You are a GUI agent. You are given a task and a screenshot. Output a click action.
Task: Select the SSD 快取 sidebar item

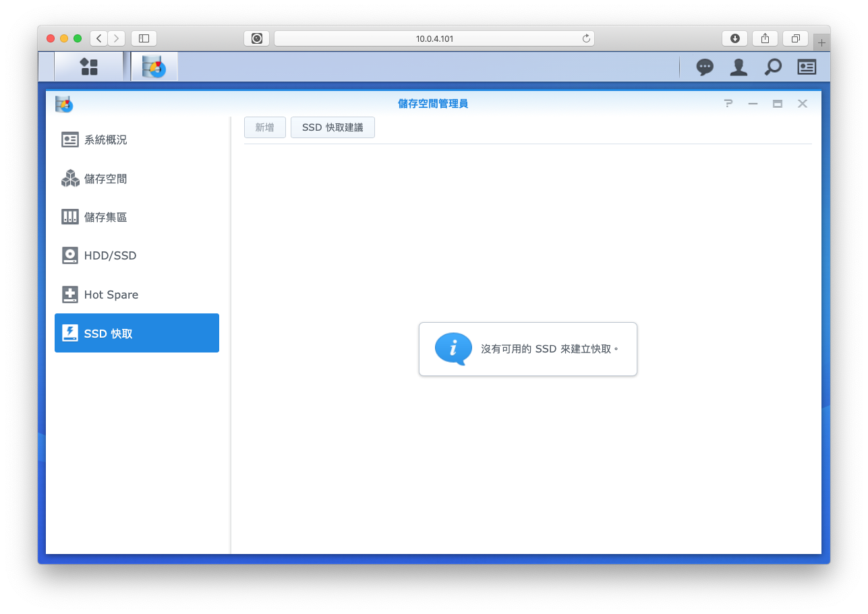tap(137, 333)
